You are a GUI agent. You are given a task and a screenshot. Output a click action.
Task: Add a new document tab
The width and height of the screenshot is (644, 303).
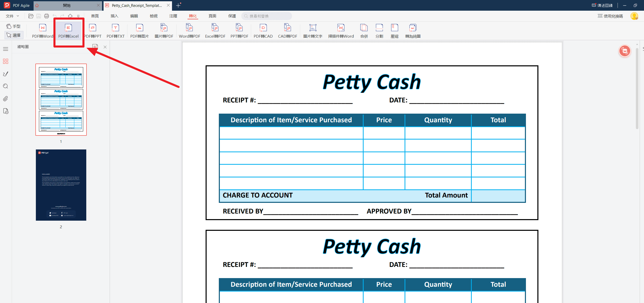[178, 5]
